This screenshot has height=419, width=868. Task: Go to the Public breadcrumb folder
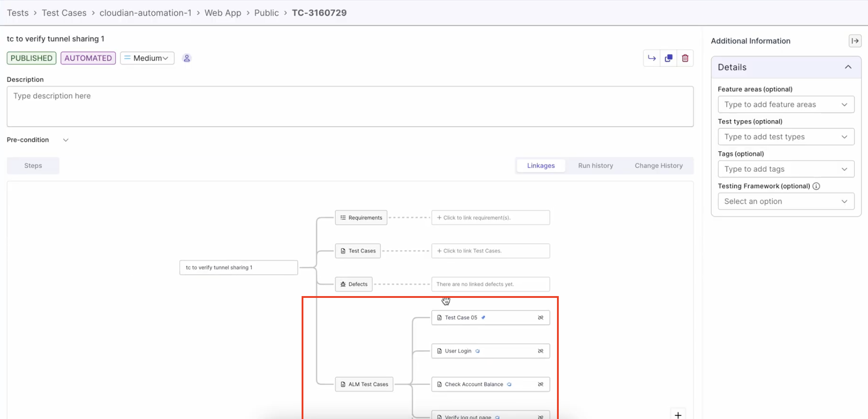click(x=267, y=13)
